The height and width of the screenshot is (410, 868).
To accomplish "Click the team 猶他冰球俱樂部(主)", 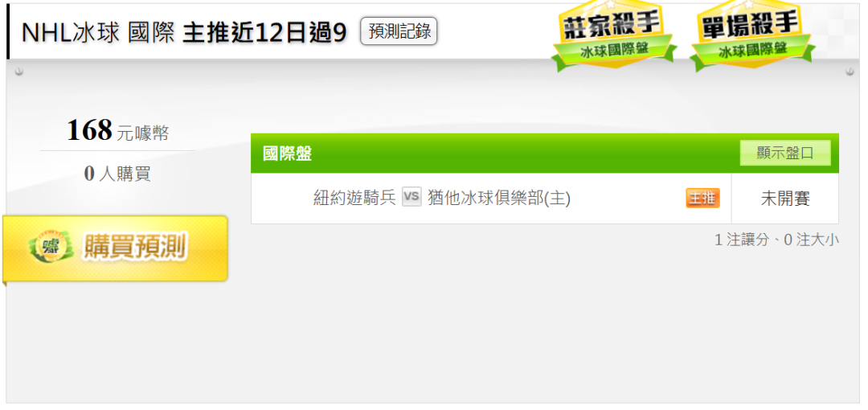I will 499,198.
